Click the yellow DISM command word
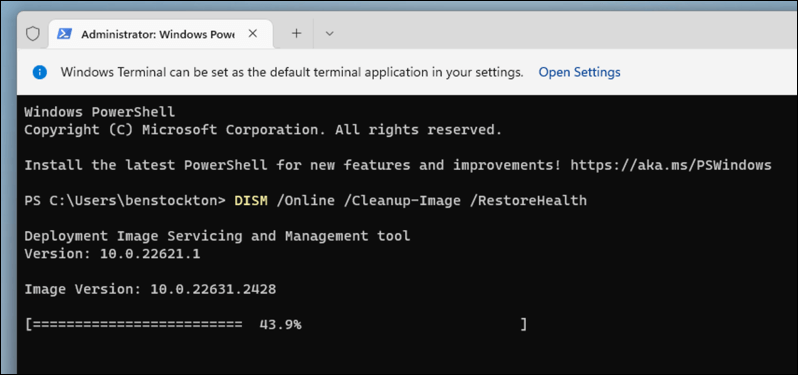 [251, 200]
